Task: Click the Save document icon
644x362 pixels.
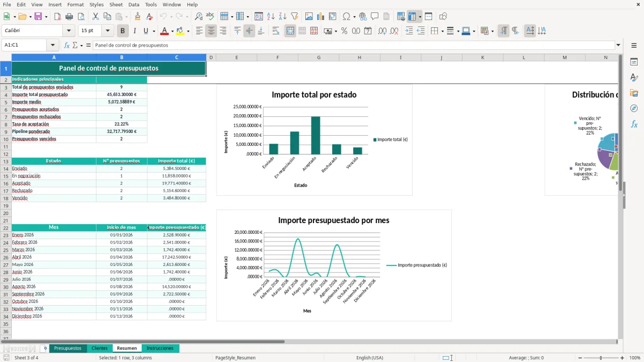Action: coord(38,17)
